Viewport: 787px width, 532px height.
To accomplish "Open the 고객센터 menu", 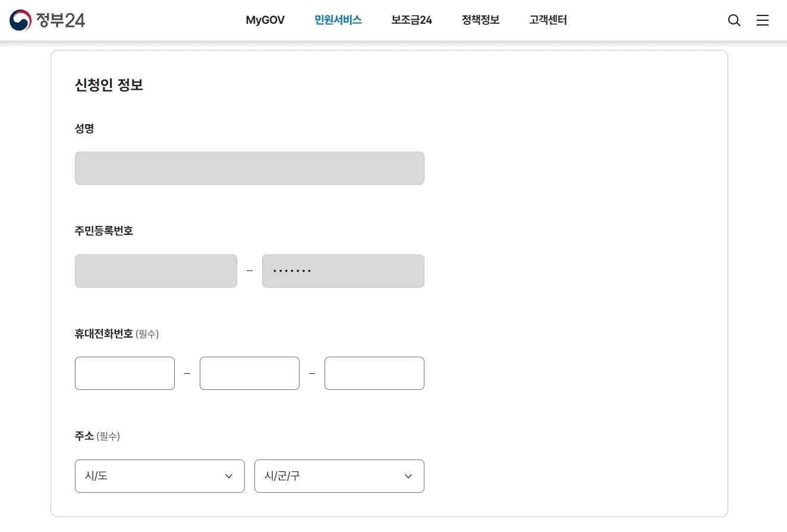I will [x=547, y=20].
